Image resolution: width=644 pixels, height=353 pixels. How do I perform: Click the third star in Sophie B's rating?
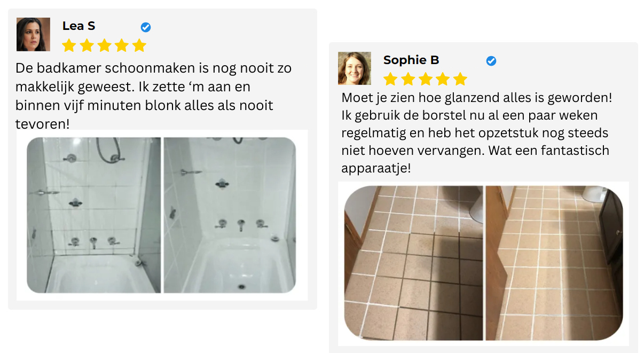[x=425, y=80]
